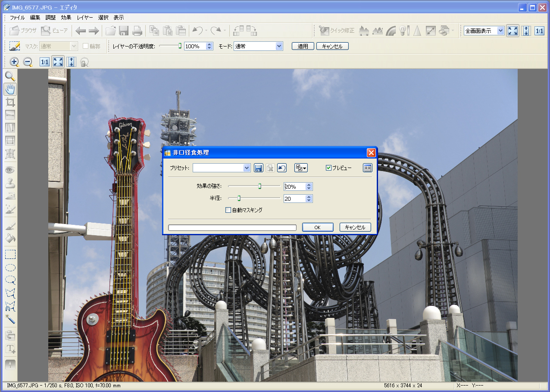Select the rectangular selection tool

click(10, 254)
